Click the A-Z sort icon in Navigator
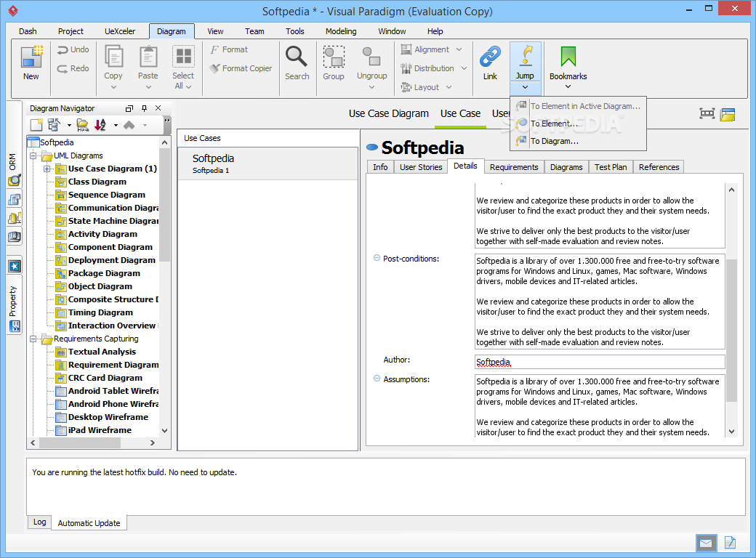 click(x=100, y=125)
